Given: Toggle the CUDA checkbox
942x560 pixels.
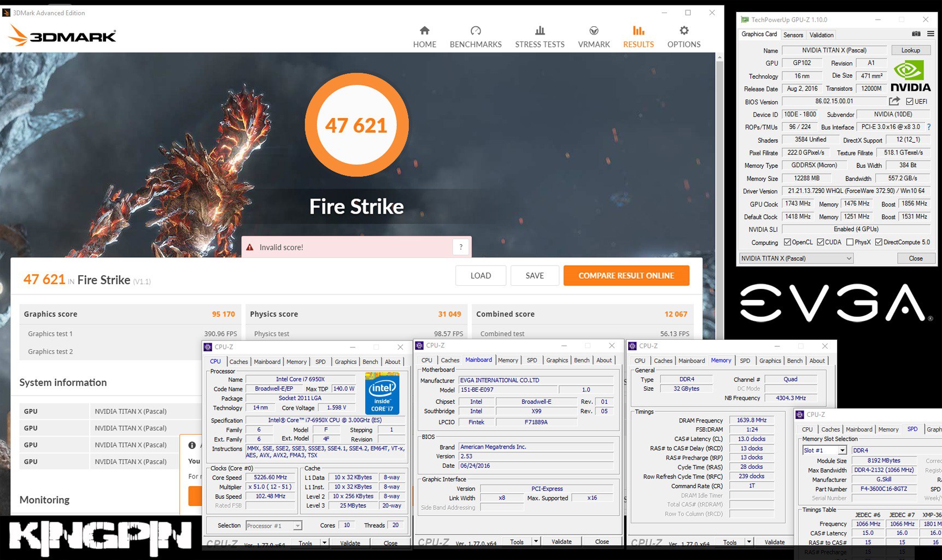Looking at the screenshot, I should [x=821, y=242].
